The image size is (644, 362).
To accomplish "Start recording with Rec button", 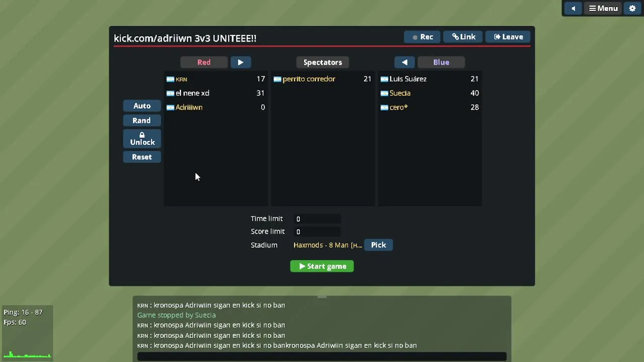I will [422, 37].
